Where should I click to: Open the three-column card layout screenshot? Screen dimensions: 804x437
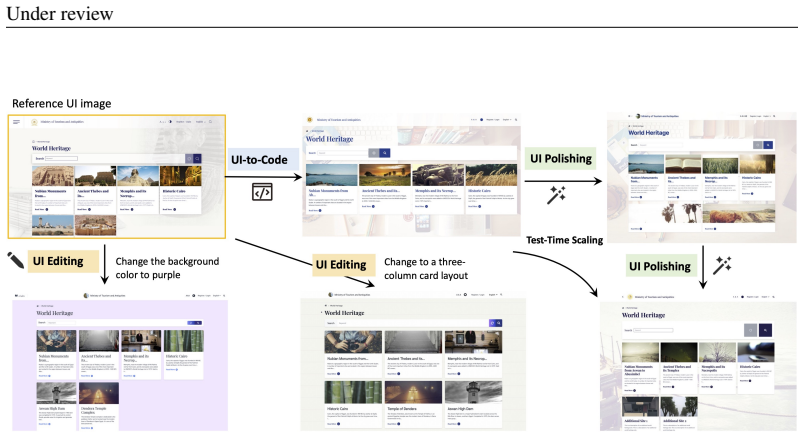(x=413, y=361)
